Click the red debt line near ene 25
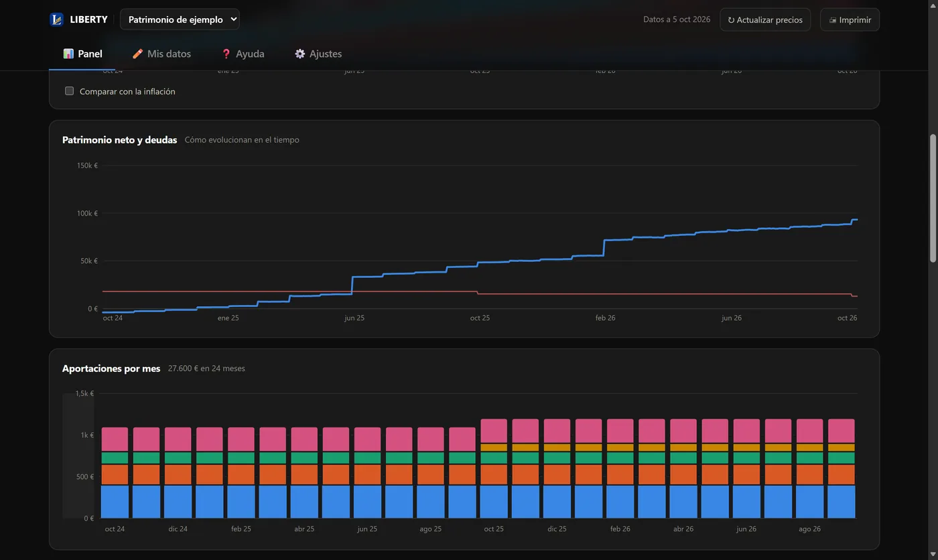The height and width of the screenshot is (560, 938). [228, 291]
